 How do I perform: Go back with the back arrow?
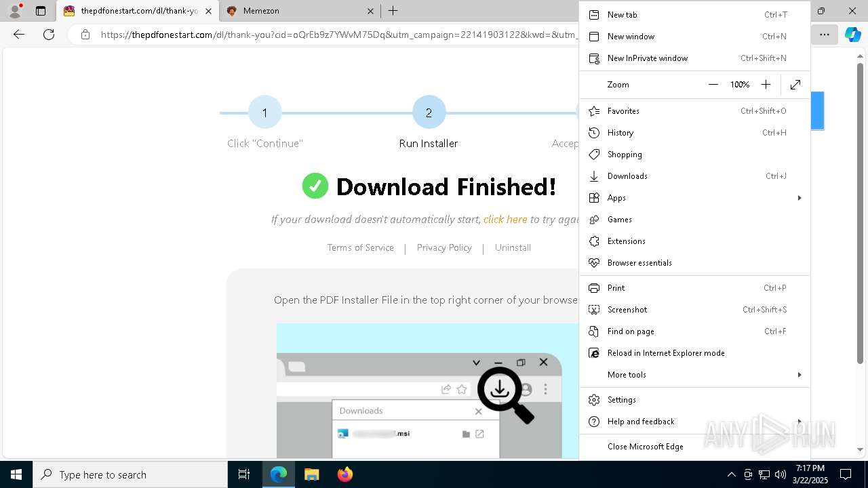click(x=19, y=35)
